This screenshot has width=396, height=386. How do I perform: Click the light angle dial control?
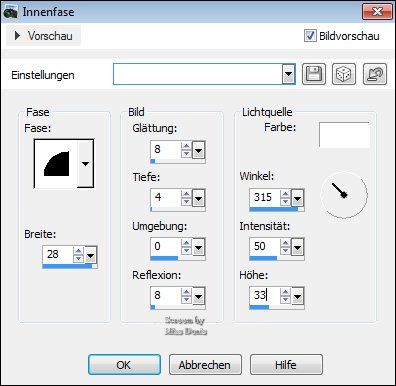coord(344,195)
